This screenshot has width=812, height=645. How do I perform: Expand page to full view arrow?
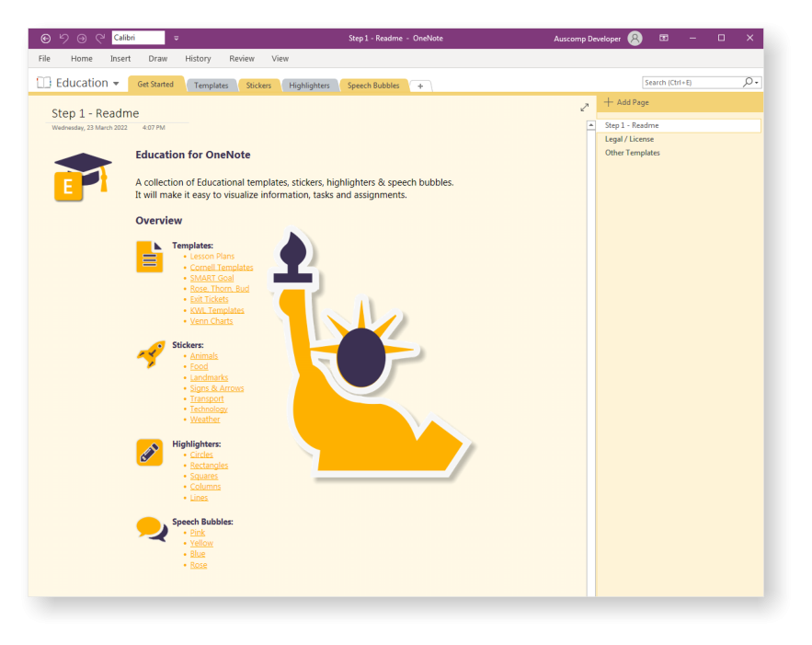click(x=585, y=108)
